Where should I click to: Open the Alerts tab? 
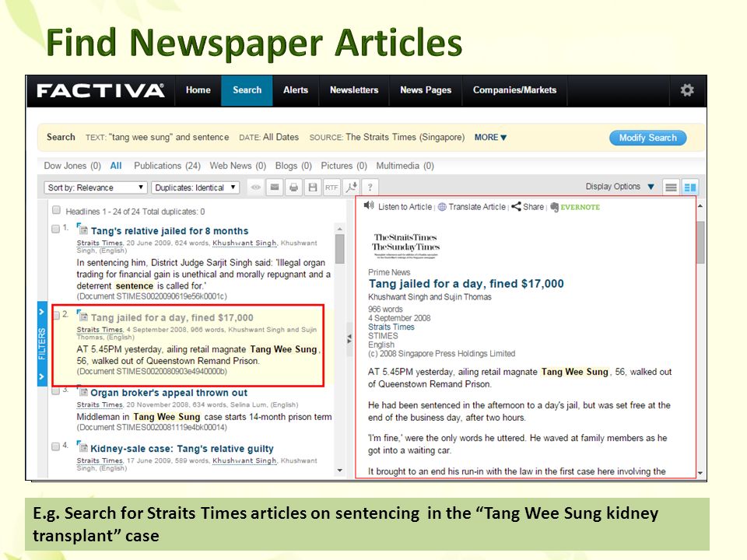click(x=296, y=90)
